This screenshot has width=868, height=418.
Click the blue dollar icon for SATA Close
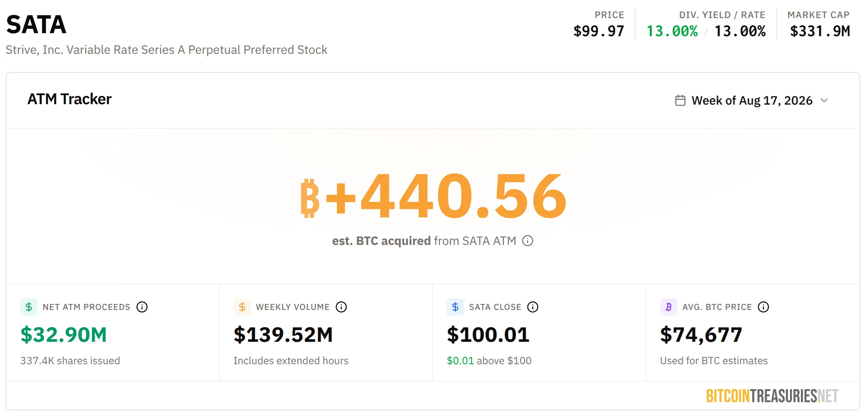click(x=455, y=307)
